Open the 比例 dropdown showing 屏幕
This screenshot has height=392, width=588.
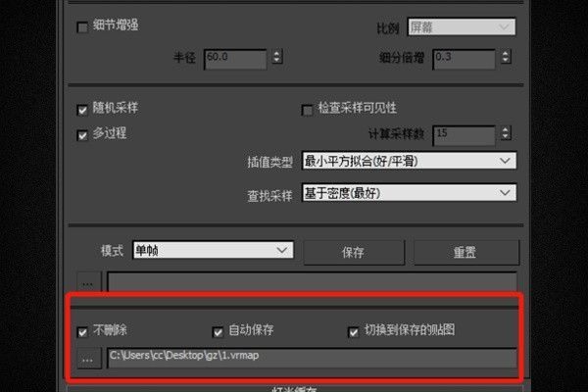pyautogui.click(x=462, y=27)
